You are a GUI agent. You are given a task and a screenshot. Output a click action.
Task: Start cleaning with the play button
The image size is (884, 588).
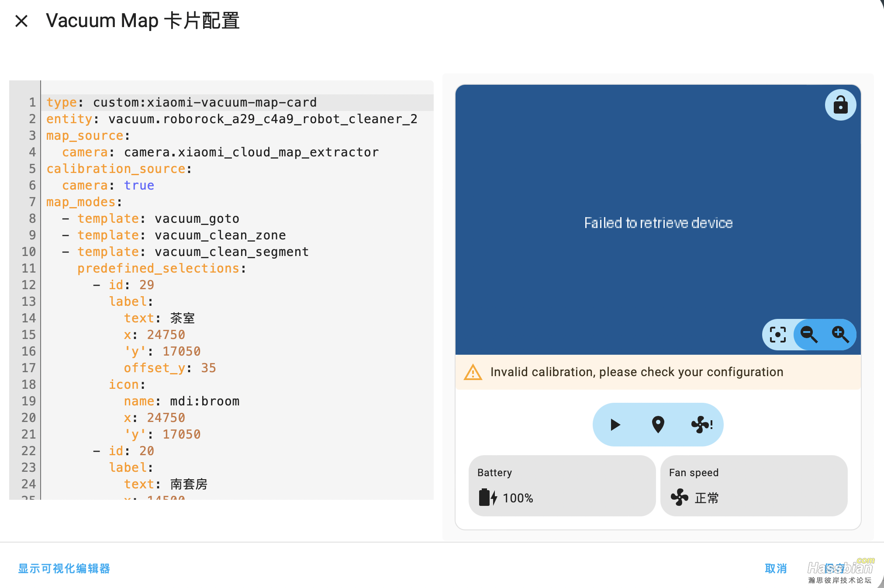click(615, 425)
